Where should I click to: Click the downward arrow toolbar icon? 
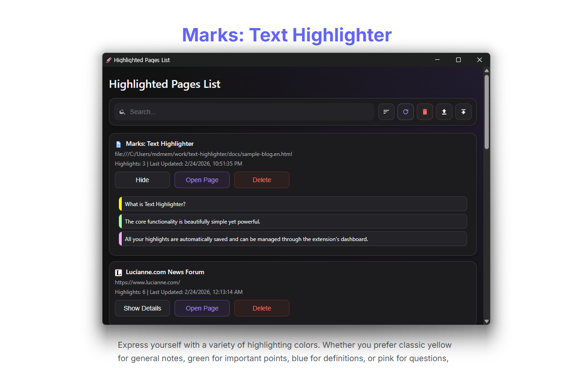464,112
